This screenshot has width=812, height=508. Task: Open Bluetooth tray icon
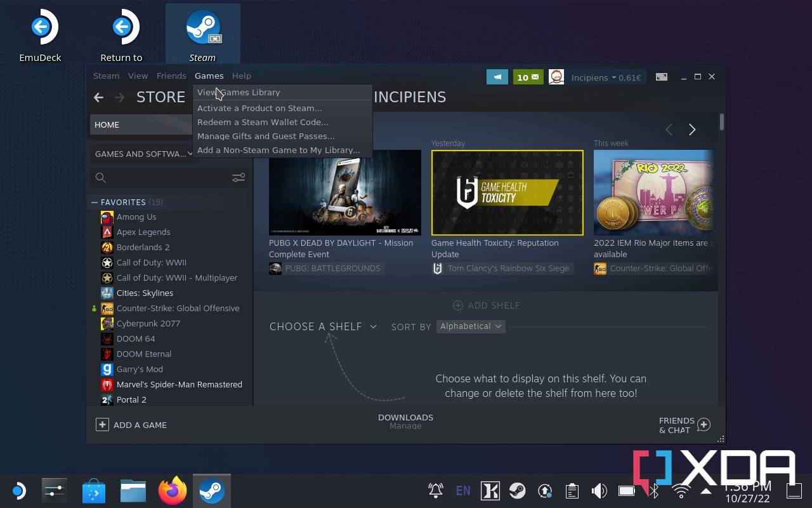(654, 491)
